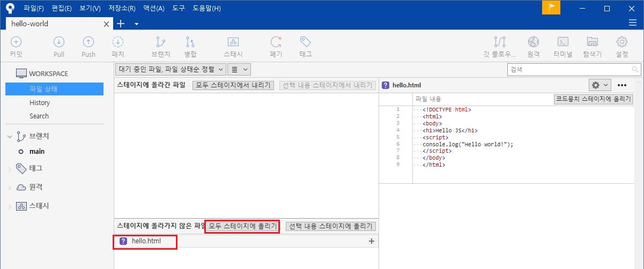The image size is (644, 269).
Task: Open the 액션(A) menu
Action: (153, 9)
